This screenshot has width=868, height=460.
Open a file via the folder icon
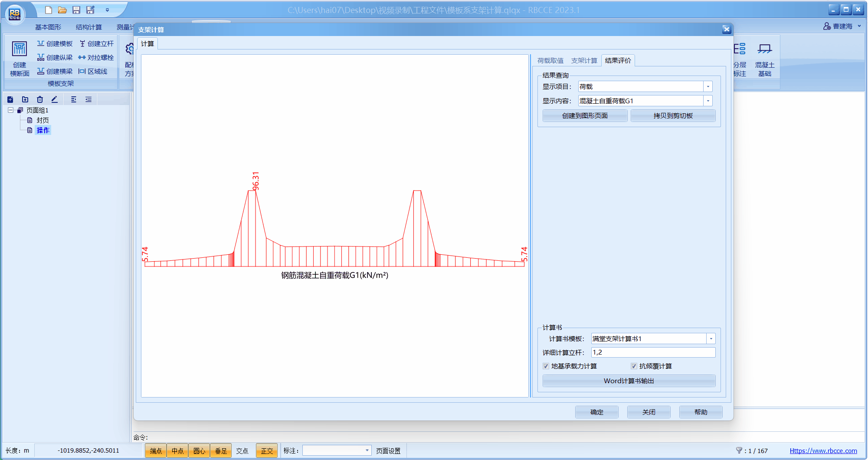[x=62, y=10]
